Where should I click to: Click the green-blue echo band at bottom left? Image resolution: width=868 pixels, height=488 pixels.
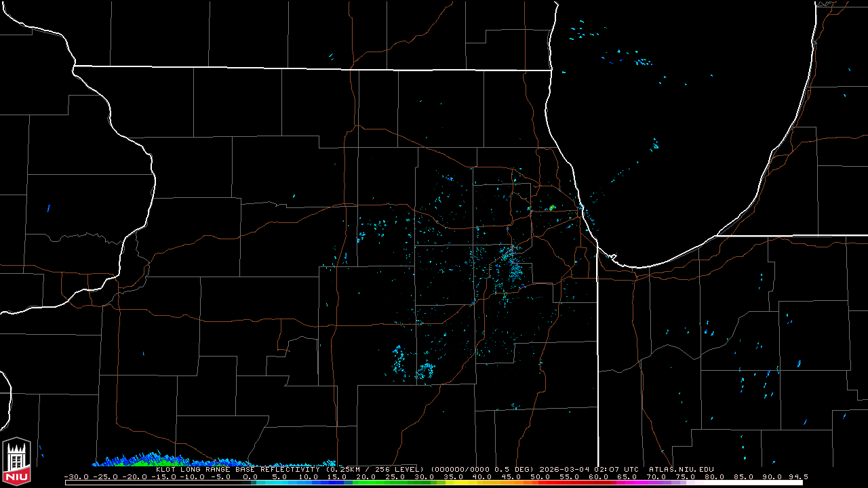[156, 462]
